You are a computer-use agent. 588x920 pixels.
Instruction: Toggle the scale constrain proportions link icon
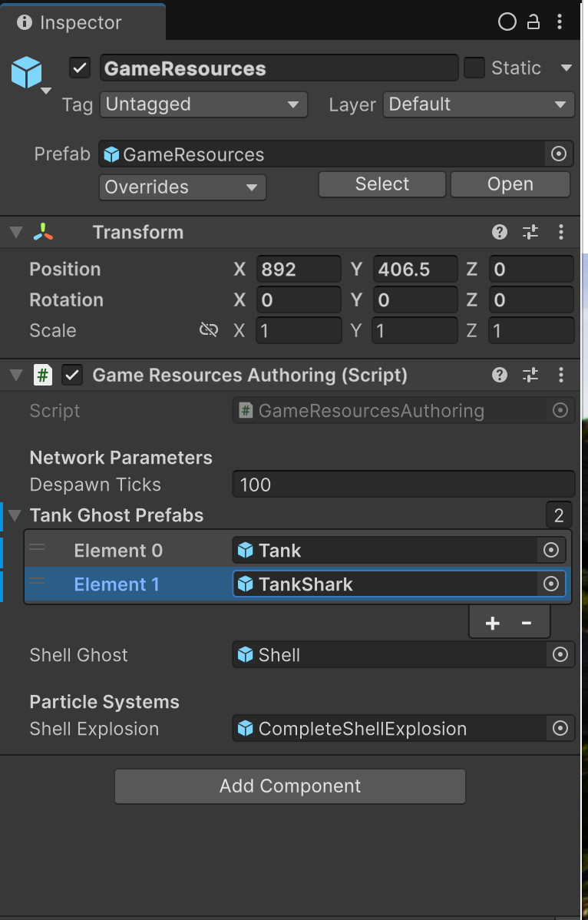[208, 330]
